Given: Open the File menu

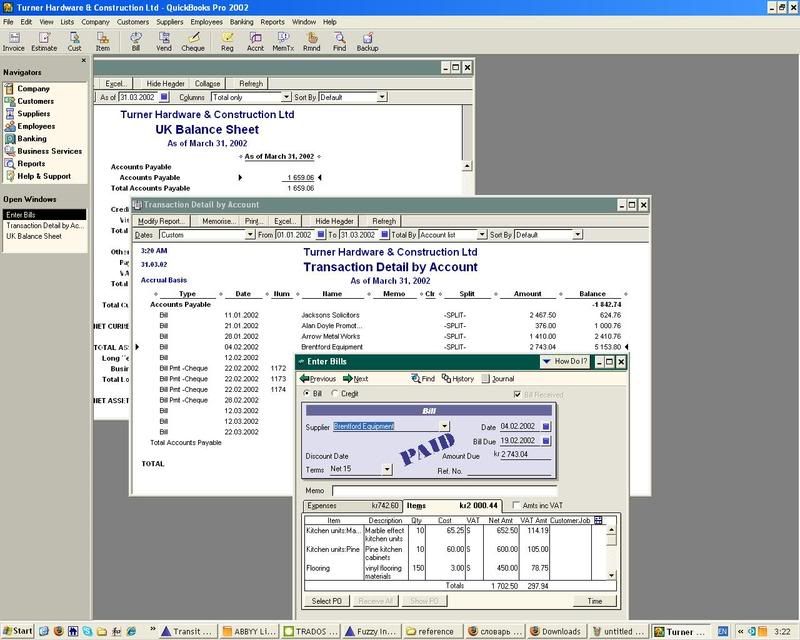Looking at the screenshot, I should click(8, 22).
